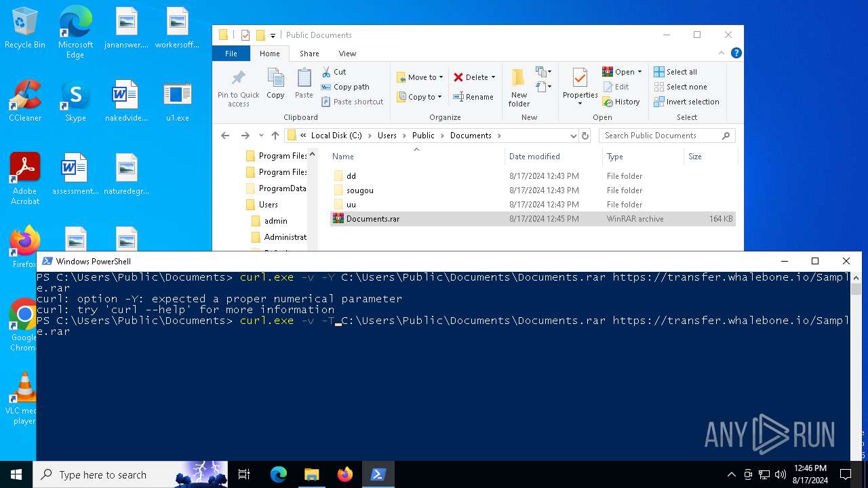This screenshot has width=868, height=488.
Task: Click the quick access toolbar dropdown
Action: pos(273,35)
